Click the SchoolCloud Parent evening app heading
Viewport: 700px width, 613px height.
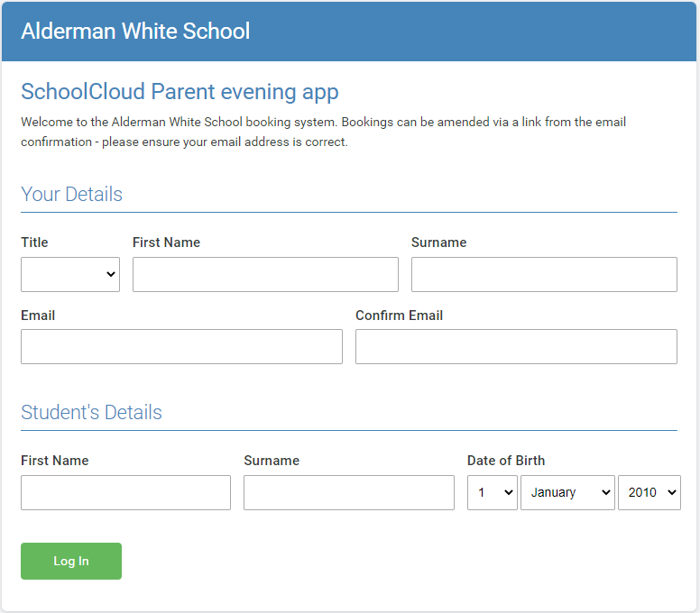click(x=180, y=91)
